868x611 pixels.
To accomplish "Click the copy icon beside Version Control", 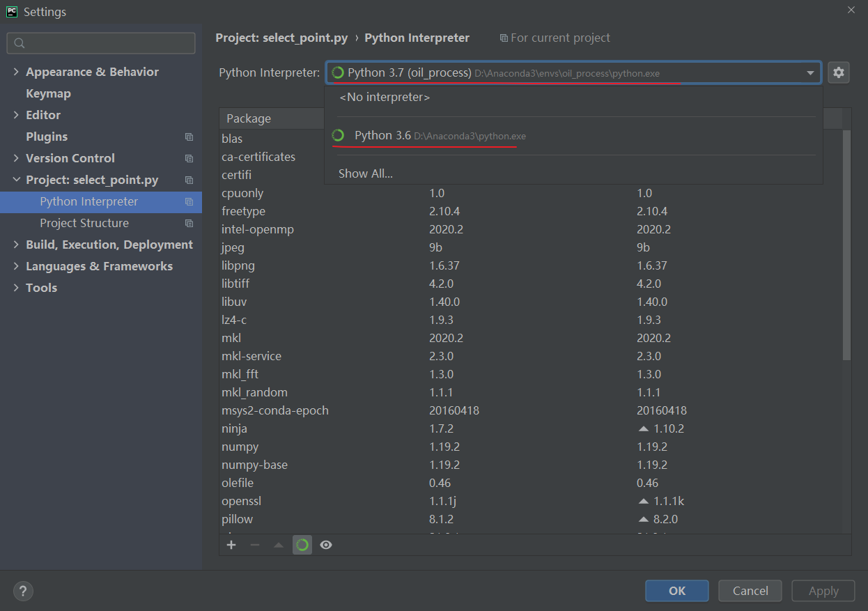I will (189, 158).
